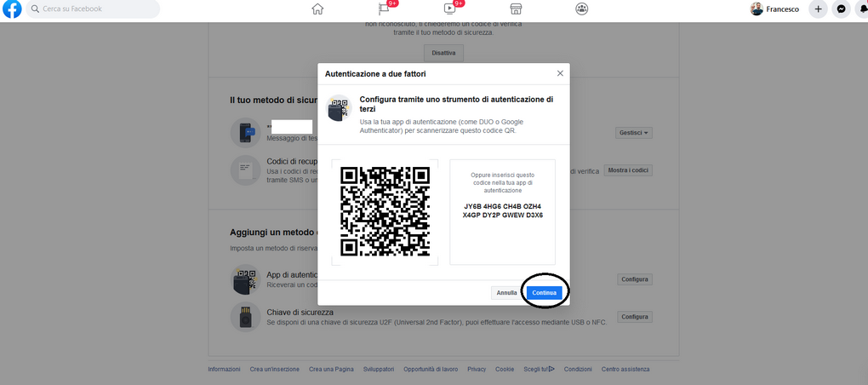The height and width of the screenshot is (385, 868).
Task: Click the Continua button
Action: pos(544,292)
